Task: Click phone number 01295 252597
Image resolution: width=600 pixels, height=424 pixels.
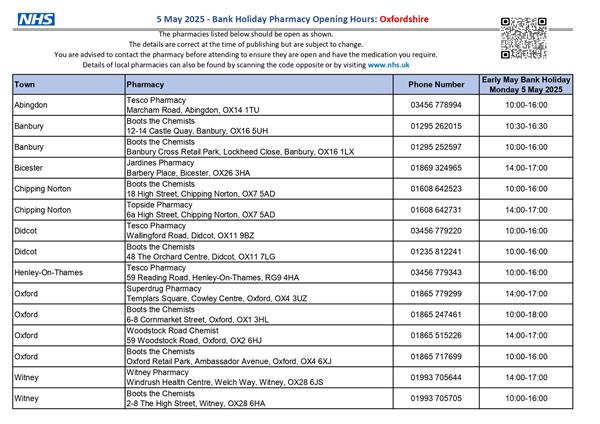Action: point(436,147)
